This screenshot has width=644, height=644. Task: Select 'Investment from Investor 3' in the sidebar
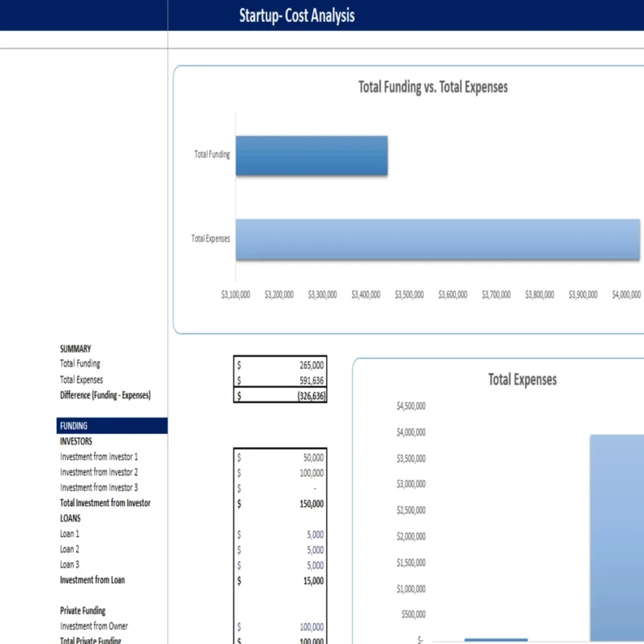pos(98,487)
